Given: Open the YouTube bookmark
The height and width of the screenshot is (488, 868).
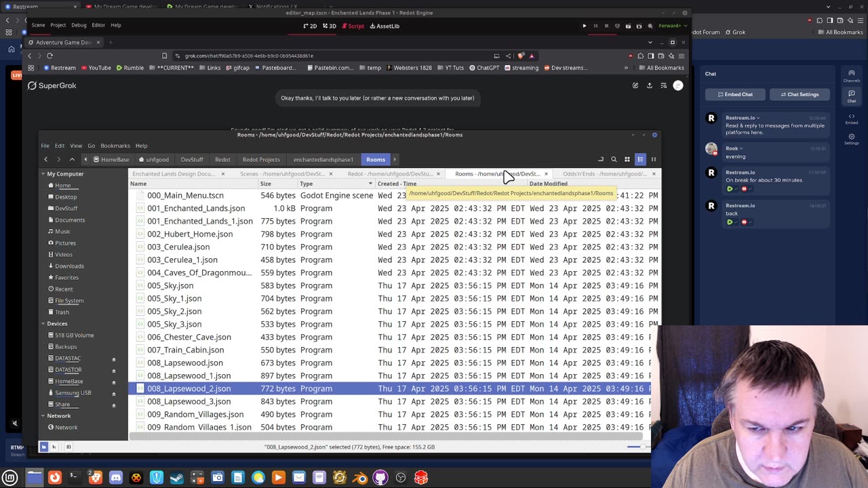Looking at the screenshot, I should (x=96, y=68).
